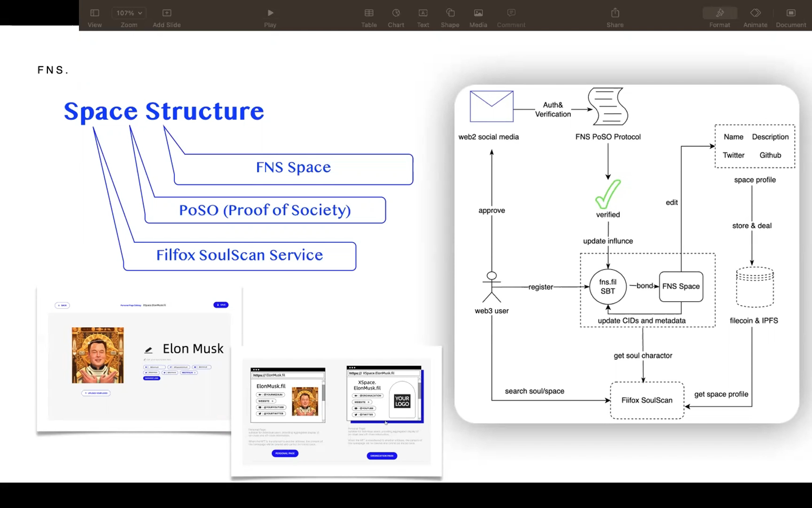
Task: Open the View options in Keynote toolbar
Action: coord(94,17)
